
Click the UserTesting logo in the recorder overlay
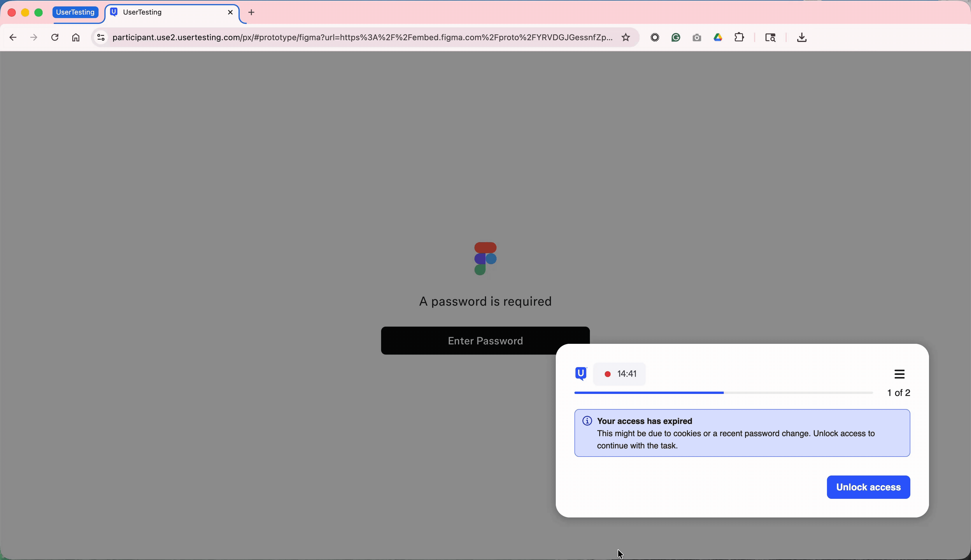[581, 373]
